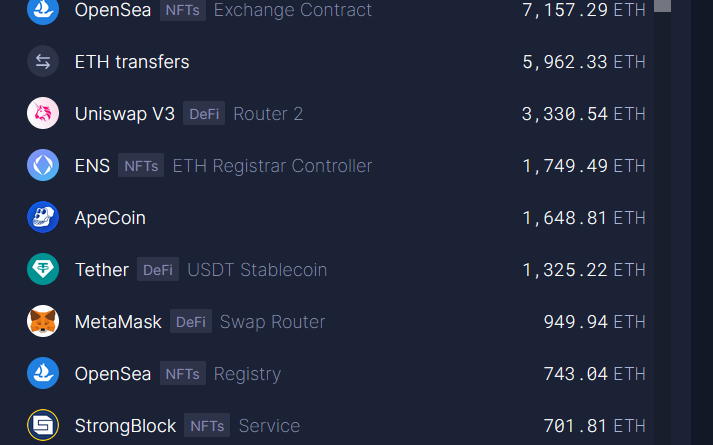This screenshot has width=713, height=445.
Task: Click the Tether logo icon
Action: click(43, 270)
